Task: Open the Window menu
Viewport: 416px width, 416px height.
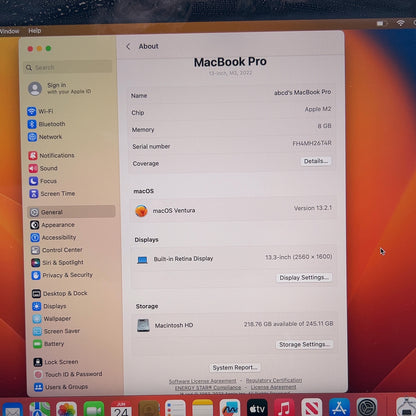Action: coord(9,31)
